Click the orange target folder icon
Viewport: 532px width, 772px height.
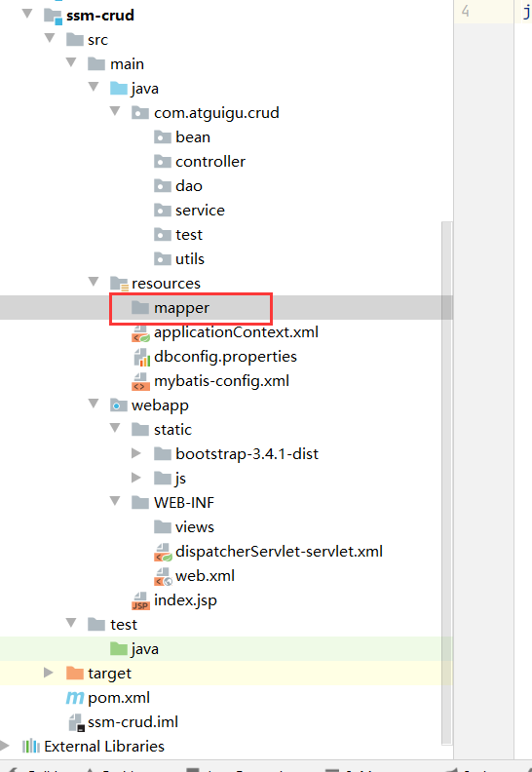(75, 673)
